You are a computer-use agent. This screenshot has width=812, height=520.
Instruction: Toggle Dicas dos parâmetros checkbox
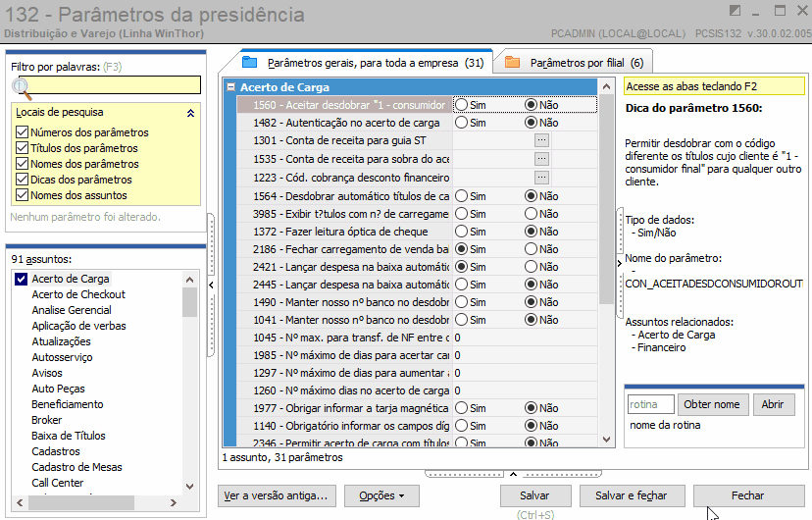pyautogui.click(x=22, y=180)
